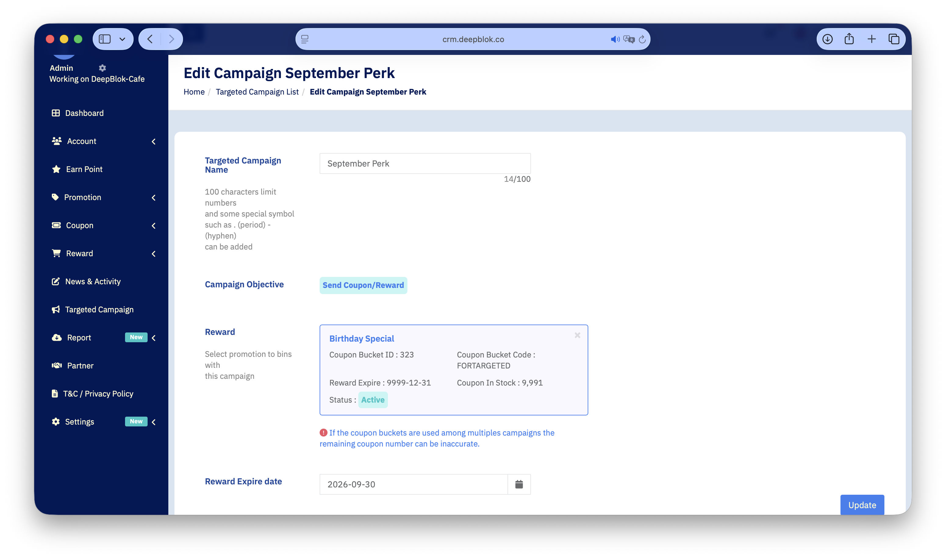946x560 pixels.
Task: Expand the Account submenu chevron
Action: pos(153,142)
